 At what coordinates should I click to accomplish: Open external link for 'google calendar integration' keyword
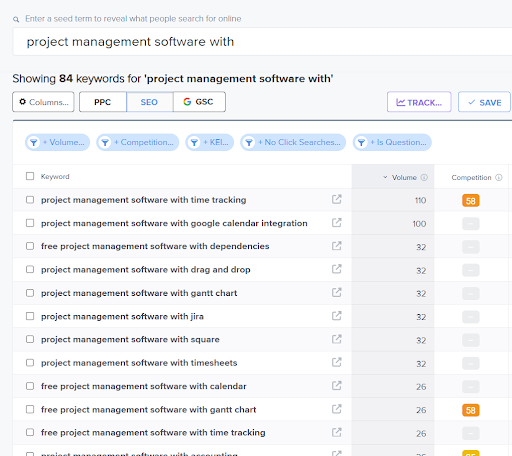[337, 223]
